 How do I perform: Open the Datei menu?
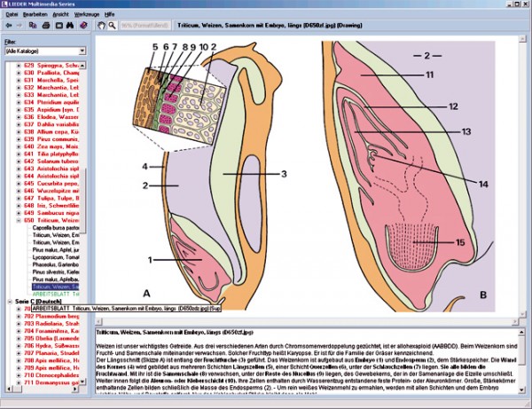pos(12,16)
